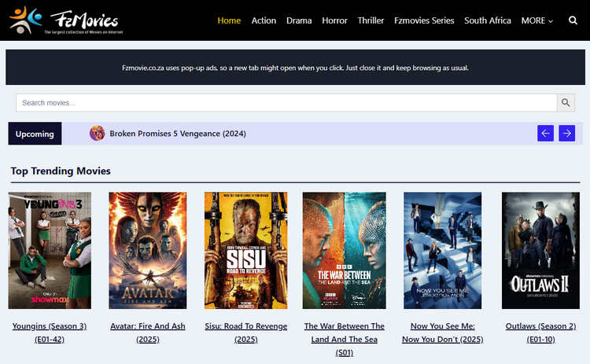Expand the MORE menu
This screenshot has height=364, width=590.
[537, 20]
